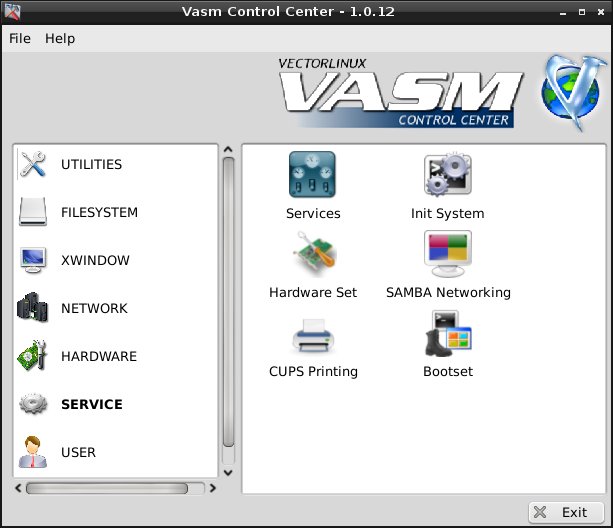Select the FILESYSTEM category
The width and height of the screenshot is (613, 528).
pyautogui.click(x=99, y=213)
